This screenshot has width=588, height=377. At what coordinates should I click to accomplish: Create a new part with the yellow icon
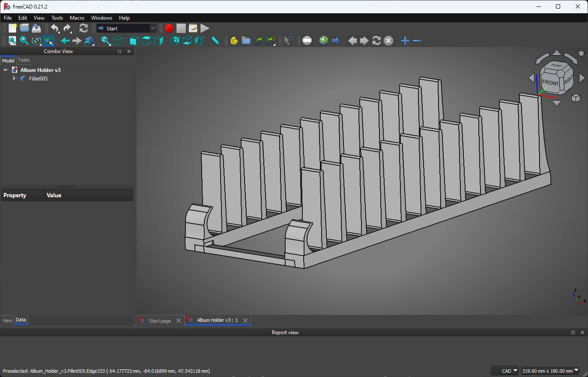pos(234,41)
